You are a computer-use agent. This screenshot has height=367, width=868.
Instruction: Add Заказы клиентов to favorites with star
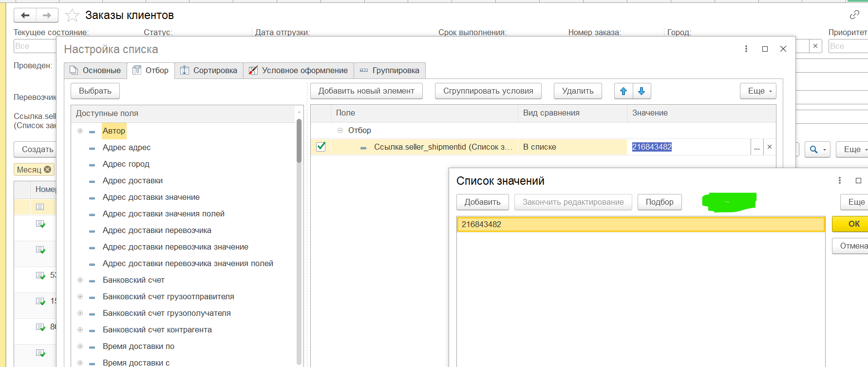pyautogui.click(x=72, y=16)
